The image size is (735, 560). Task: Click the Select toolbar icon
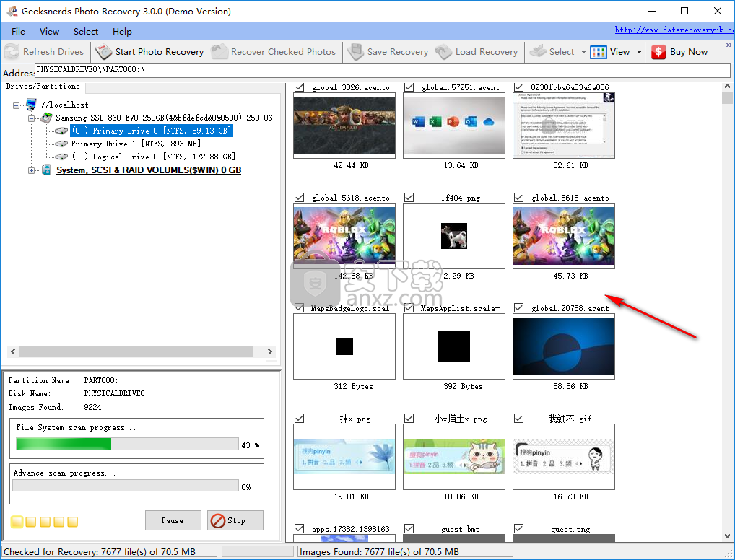pyautogui.click(x=538, y=51)
